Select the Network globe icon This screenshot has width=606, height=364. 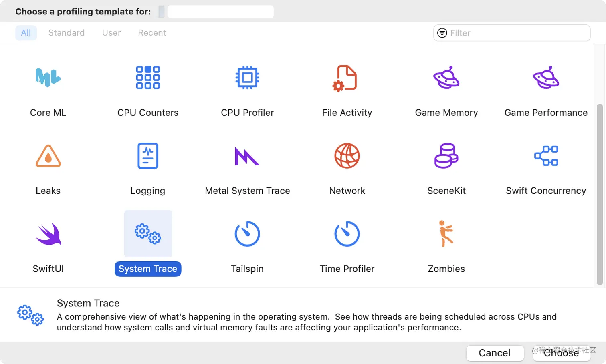click(347, 156)
